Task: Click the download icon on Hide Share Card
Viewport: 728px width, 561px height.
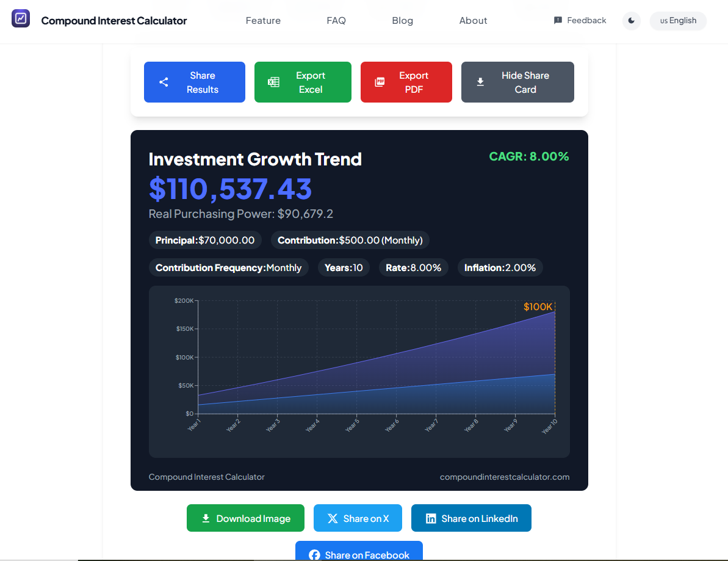Action: tap(481, 81)
